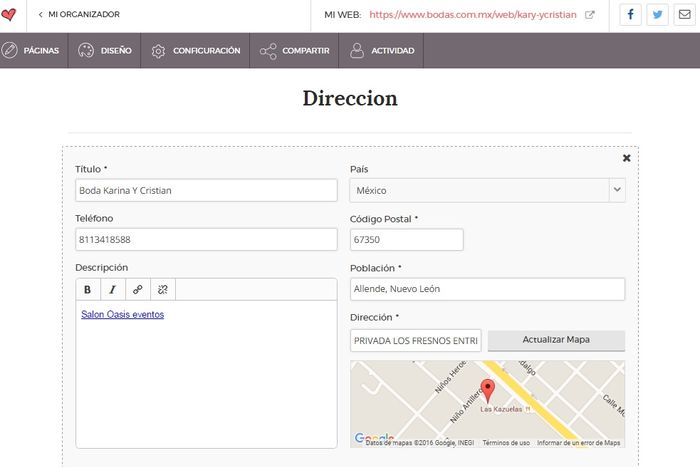Share on Twitter icon
The height and width of the screenshot is (467, 700).
[x=658, y=15]
